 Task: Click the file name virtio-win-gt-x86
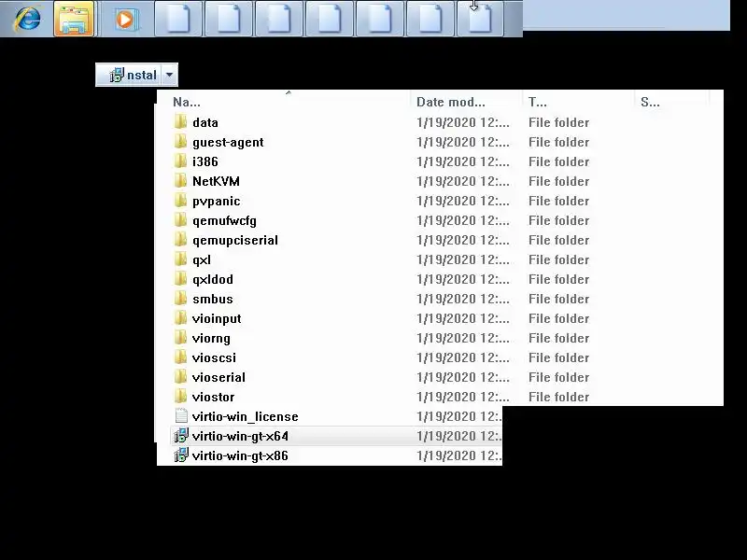(240, 455)
